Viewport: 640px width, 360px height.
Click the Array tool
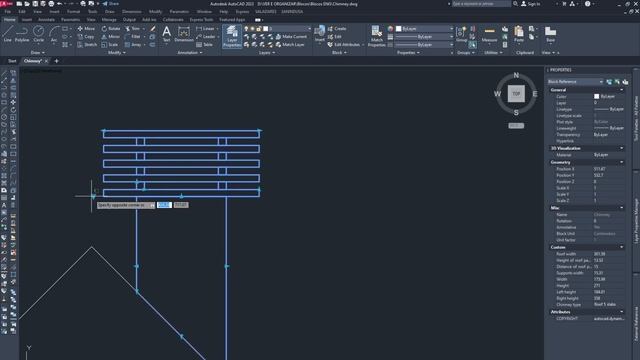pos(133,44)
